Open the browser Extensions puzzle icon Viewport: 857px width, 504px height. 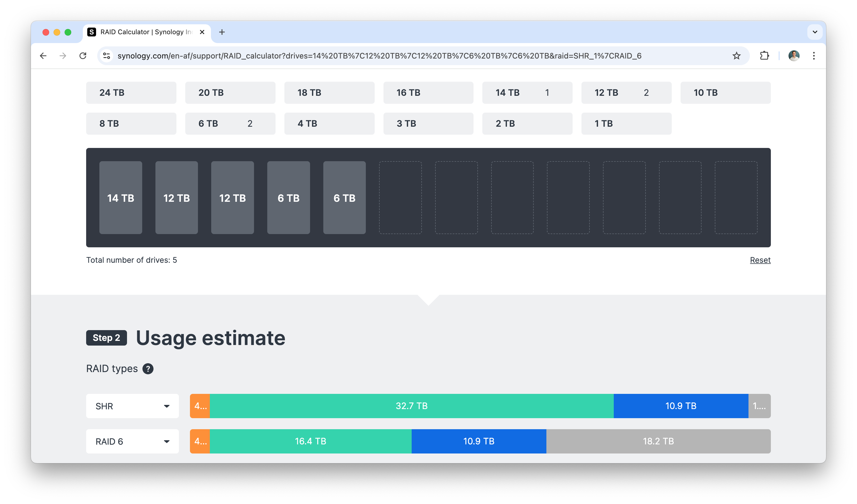point(764,56)
